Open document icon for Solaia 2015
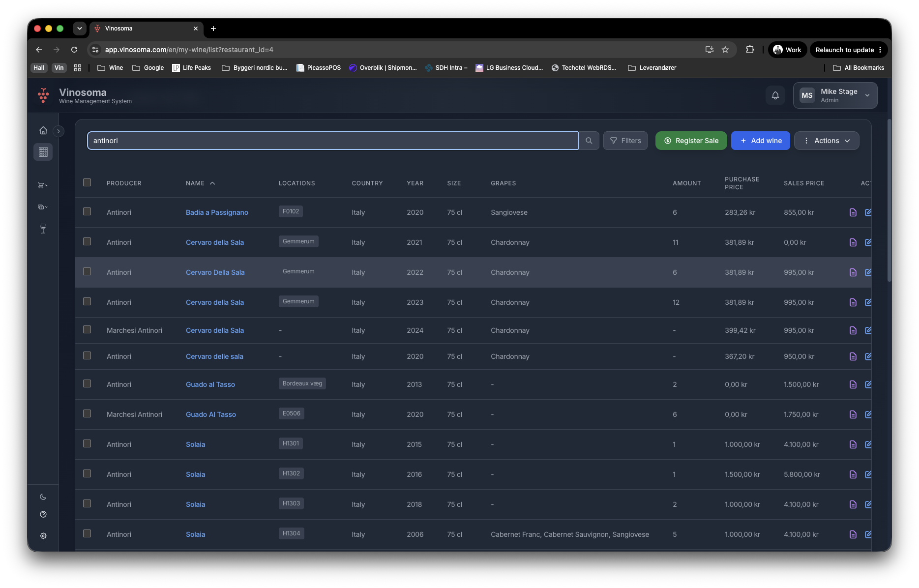This screenshot has width=919, height=588. 853,444
